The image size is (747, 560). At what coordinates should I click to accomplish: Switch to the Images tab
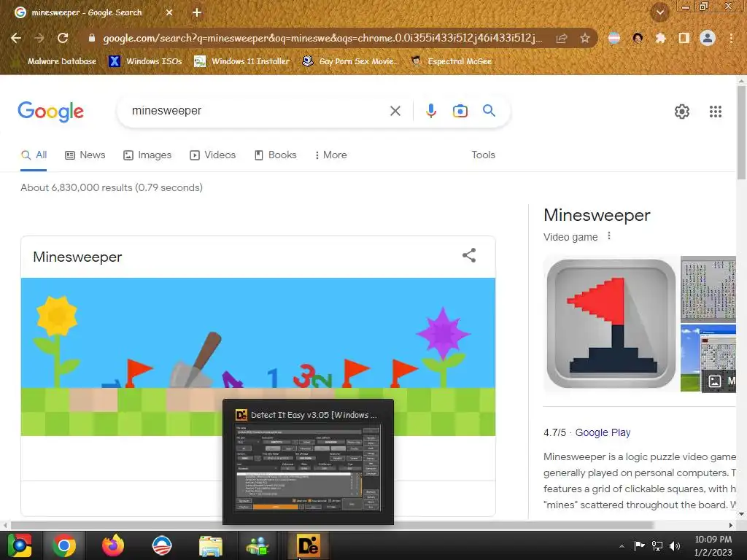coord(147,155)
